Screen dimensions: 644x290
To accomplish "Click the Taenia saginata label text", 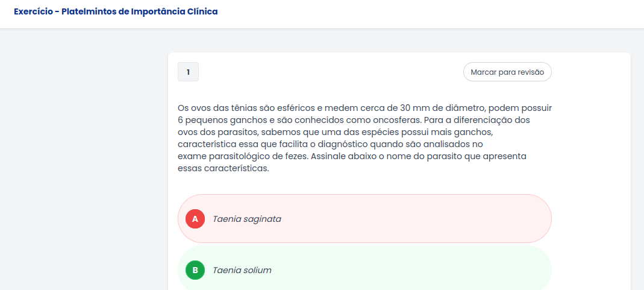I will pyautogui.click(x=247, y=219).
